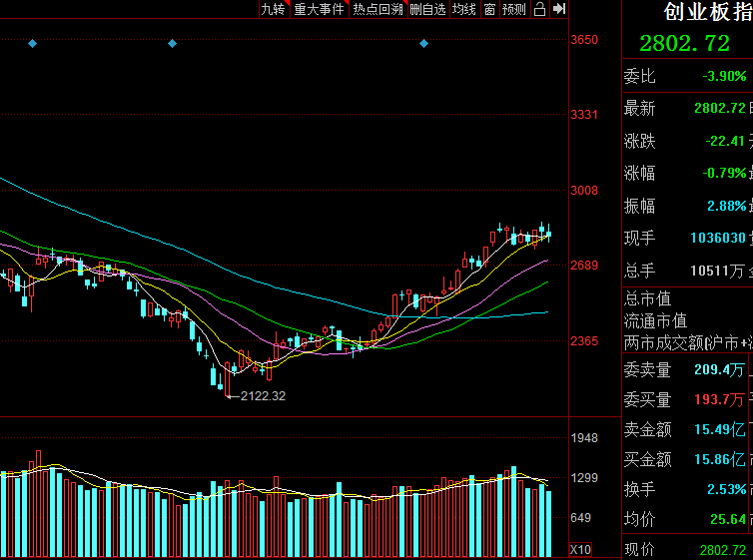Open the 重大事件 events menu

319,9
